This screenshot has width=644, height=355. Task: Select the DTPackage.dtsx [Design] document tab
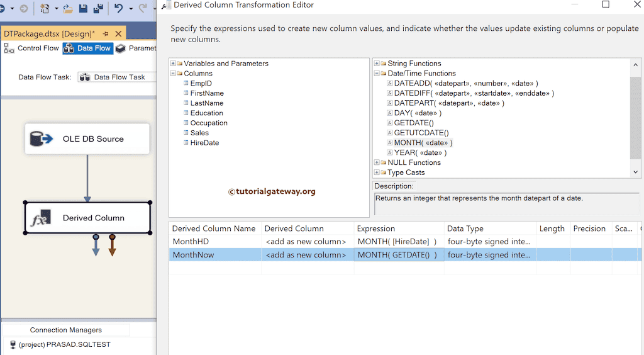49,34
